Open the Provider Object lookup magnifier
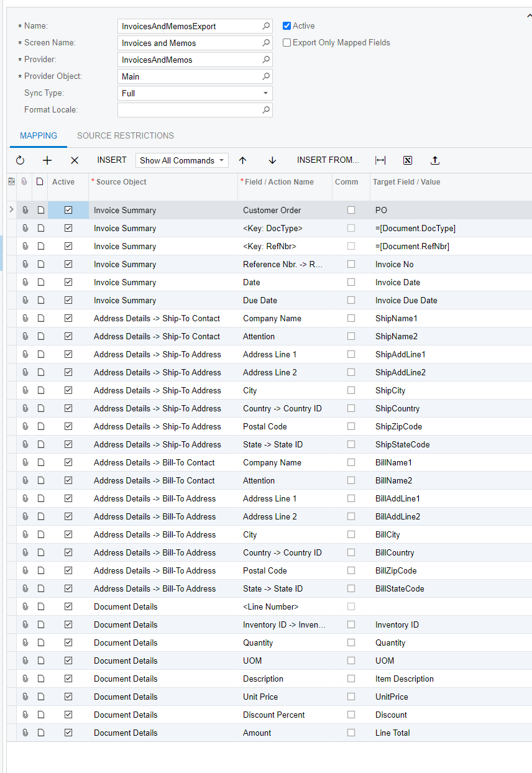Screen dimensions: 532x773 266,76
